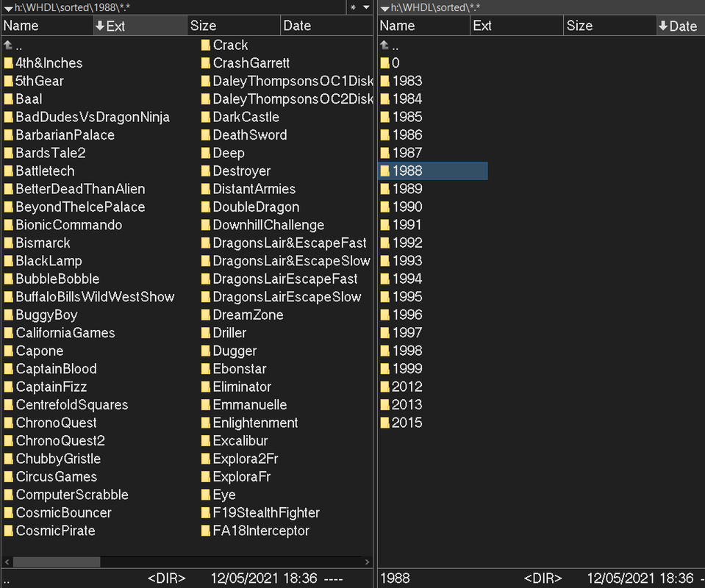Click the folder icon of Baal
Image resolution: width=705 pixels, height=588 pixels.
[9, 99]
